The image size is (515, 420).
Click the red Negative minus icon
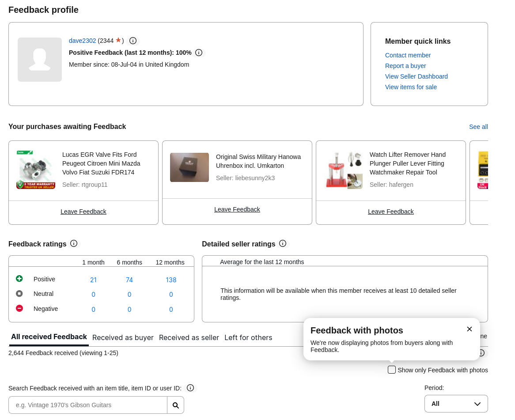point(19,308)
